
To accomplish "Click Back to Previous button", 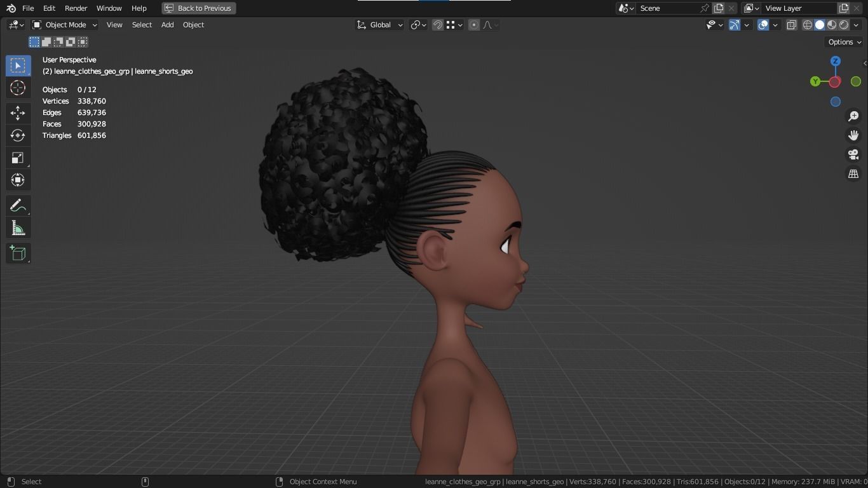I will pos(199,8).
